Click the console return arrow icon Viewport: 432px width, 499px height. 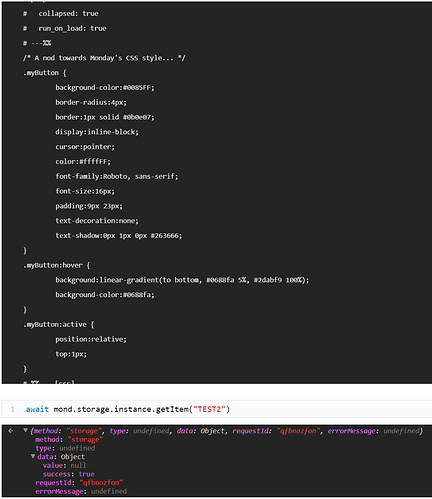[x=11, y=431]
